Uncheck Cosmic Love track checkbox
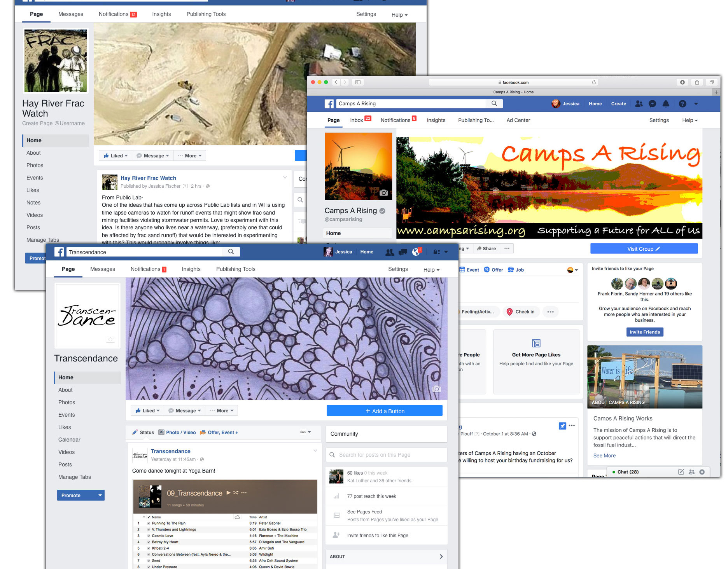 coord(149,536)
